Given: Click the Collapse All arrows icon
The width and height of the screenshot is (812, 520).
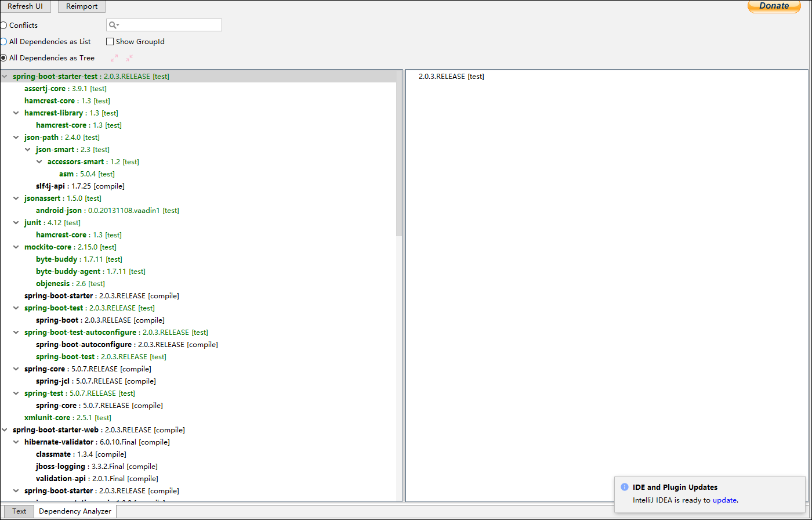Looking at the screenshot, I should pos(129,58).
